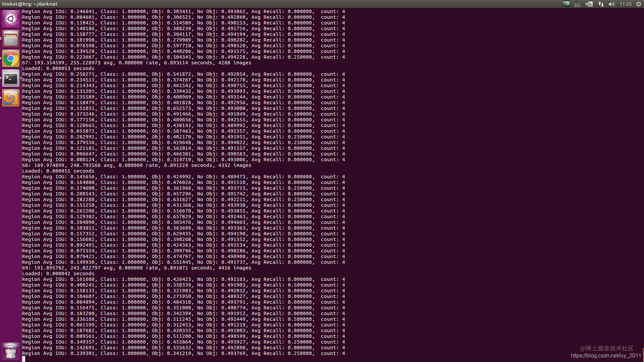Click the row with Region Avg IOU 0.400241

point(183,285)
